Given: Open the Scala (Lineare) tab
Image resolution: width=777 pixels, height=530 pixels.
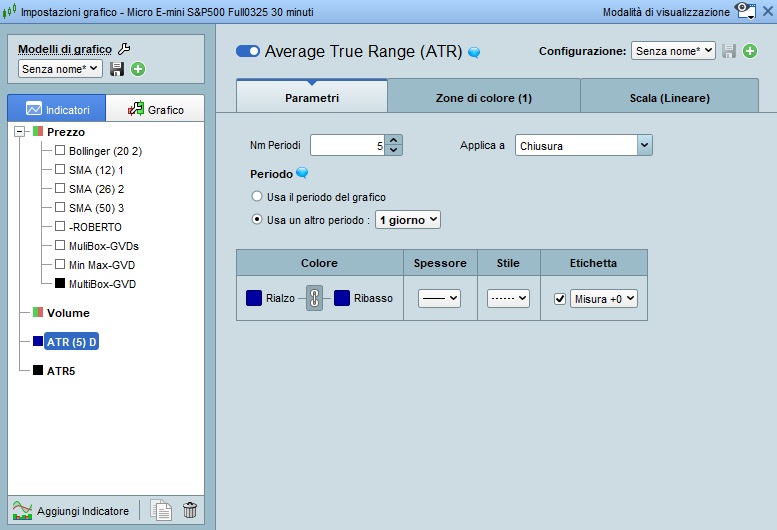Looking at the screenshot, I should (669, 98).
